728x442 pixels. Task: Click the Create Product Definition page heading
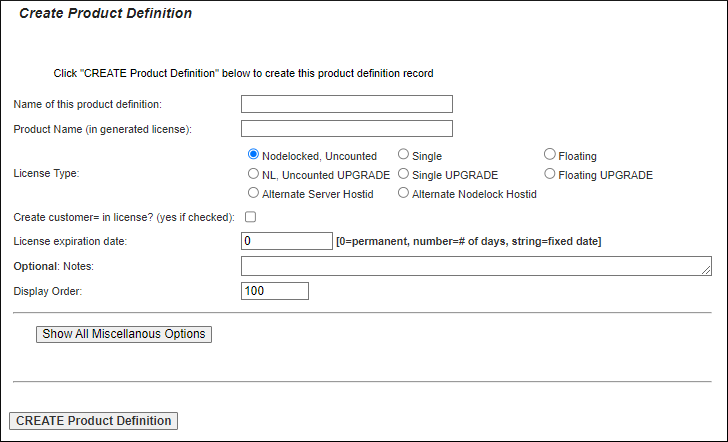point(106,14)
